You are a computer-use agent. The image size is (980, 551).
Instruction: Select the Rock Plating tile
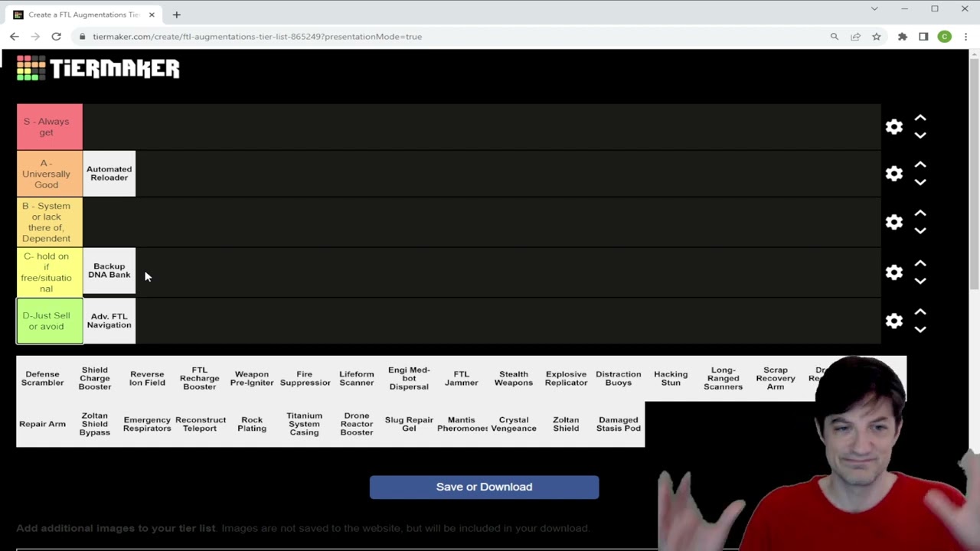pos(252,424)
